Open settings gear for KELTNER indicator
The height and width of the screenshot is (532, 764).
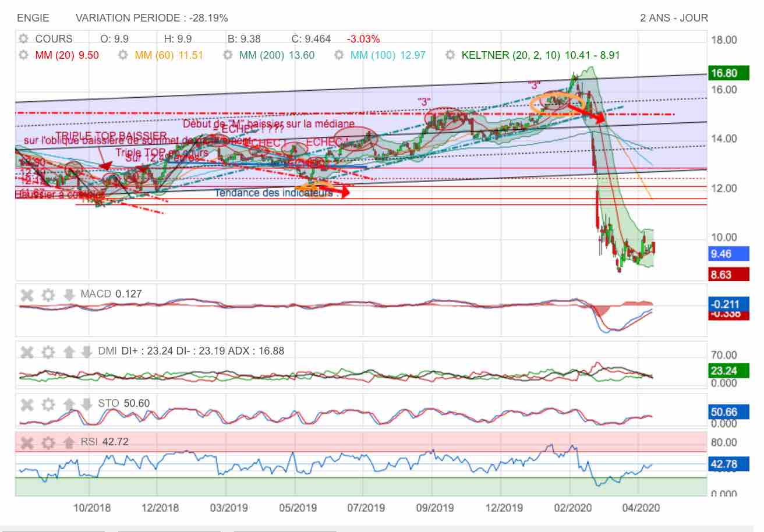click(x=450, y=55)
